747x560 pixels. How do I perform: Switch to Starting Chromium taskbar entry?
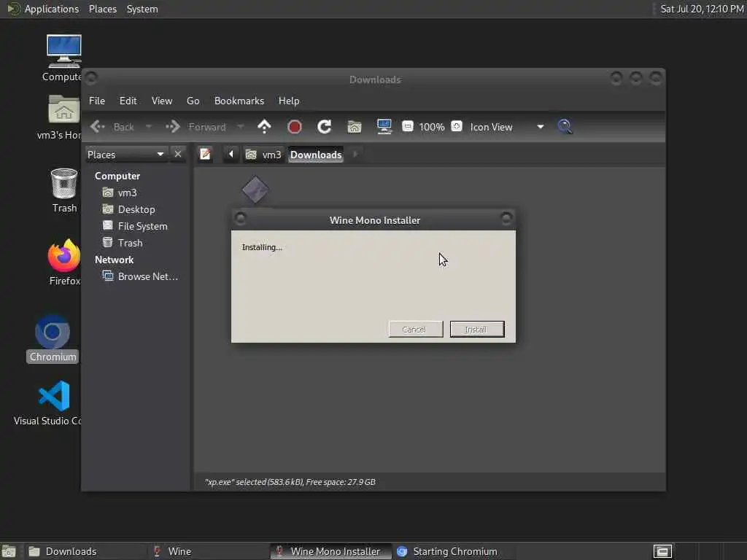454,551
